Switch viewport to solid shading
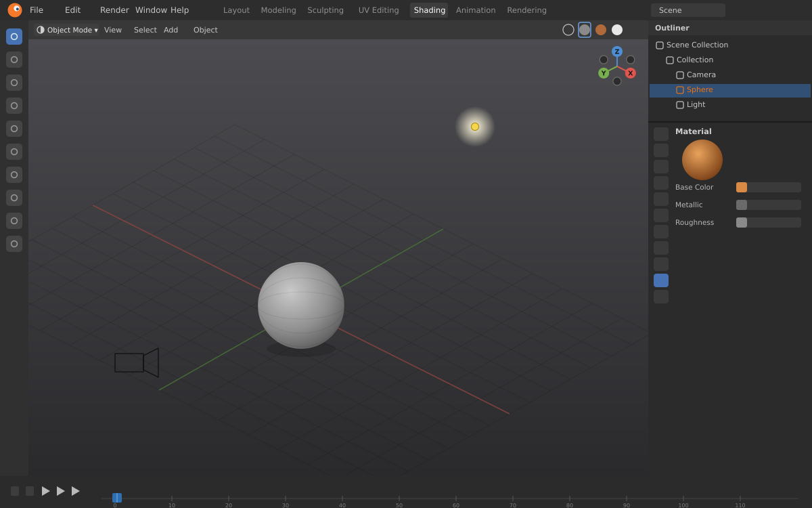This screenshot has width=812, height=508. (x=585, y=30)
